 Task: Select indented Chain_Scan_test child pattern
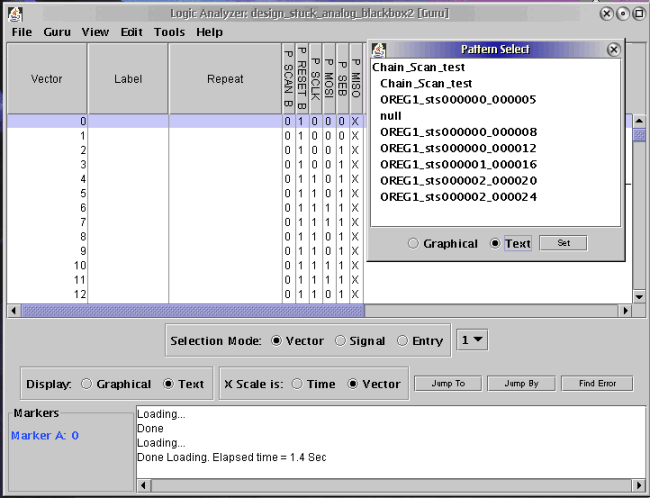click(x=426, y=83)
